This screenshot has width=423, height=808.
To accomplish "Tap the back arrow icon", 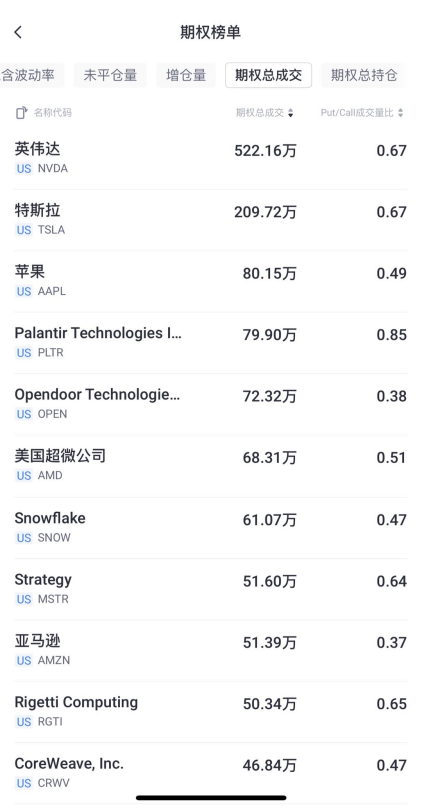I will (18, 32).
